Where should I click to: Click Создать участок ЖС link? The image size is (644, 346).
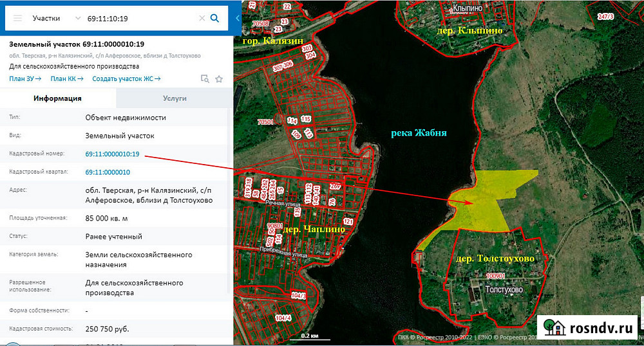(x=126, y=78)
